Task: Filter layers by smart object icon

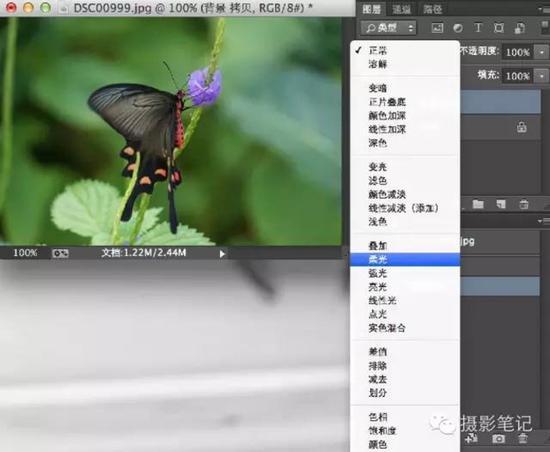Action: coord(520,28)
